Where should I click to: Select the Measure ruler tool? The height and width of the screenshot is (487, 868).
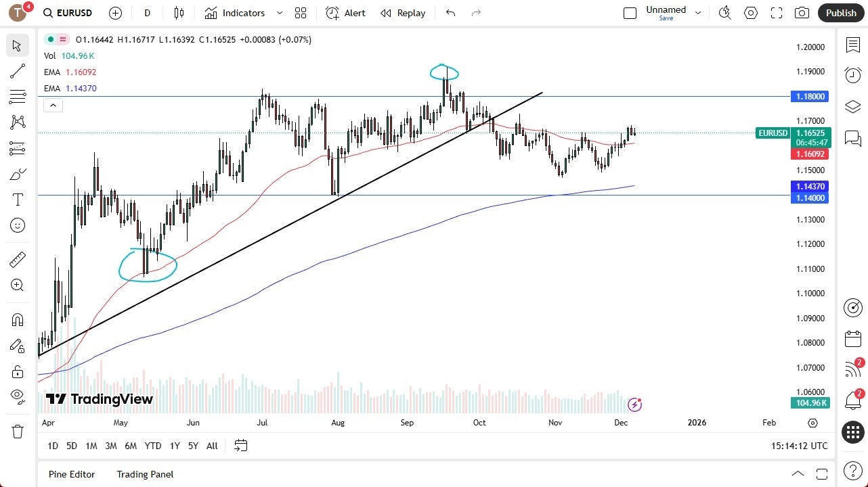[x=17, y=259]
